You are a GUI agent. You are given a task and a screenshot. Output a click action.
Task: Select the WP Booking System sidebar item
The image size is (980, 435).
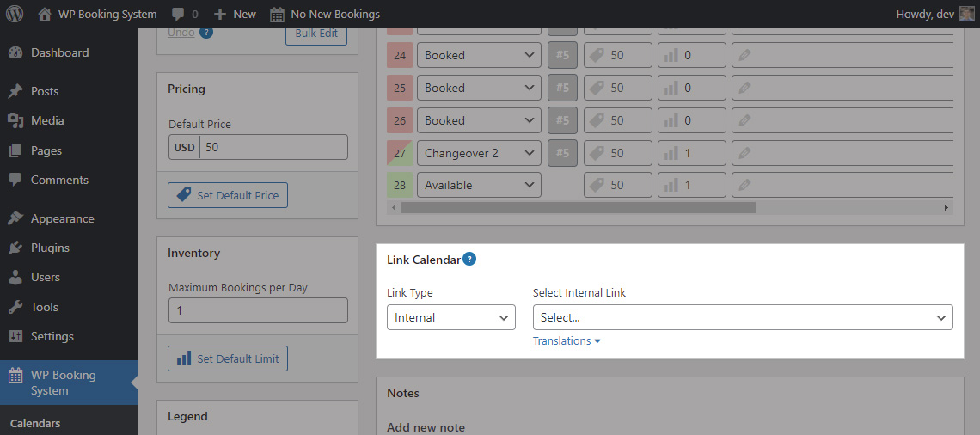[69, 383]
